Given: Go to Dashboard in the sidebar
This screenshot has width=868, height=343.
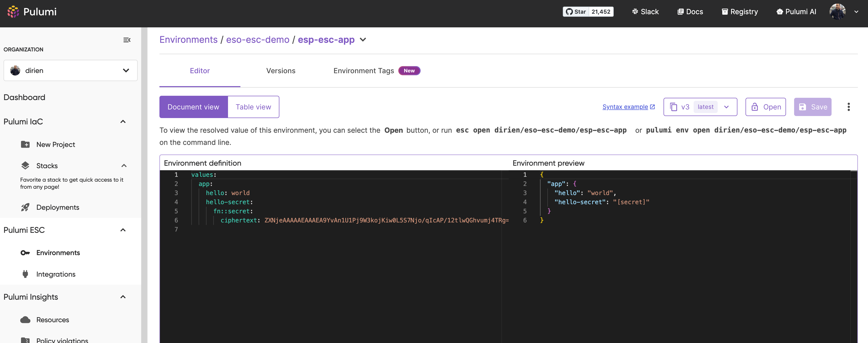Looking at the screenshot, I should click(x=24, y=98).
